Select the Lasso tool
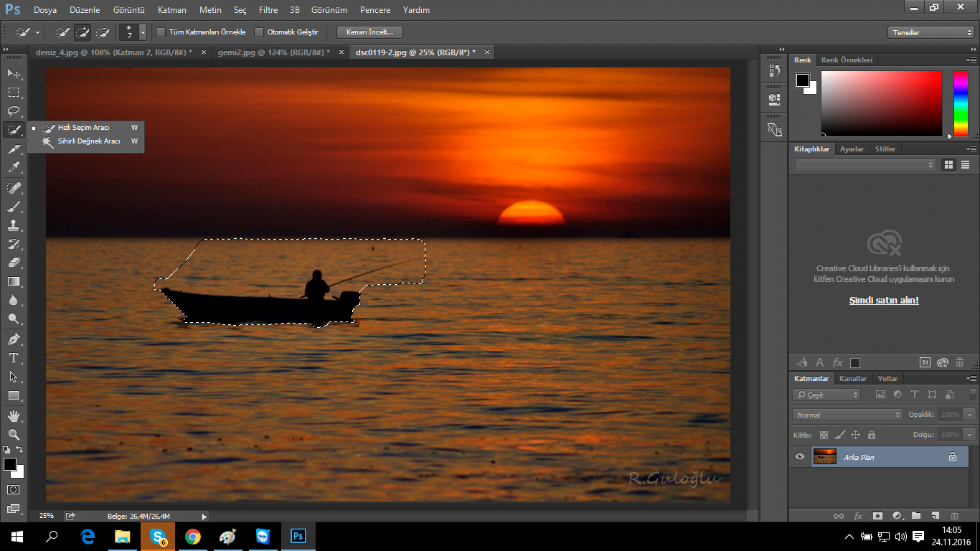 pyautogui.click(x=14, y=111)
